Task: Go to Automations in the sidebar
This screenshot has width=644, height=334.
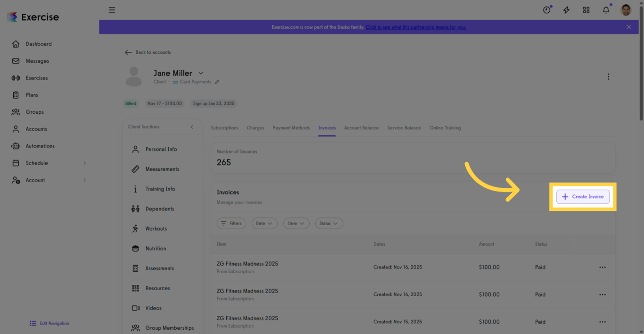Action: 40,146
